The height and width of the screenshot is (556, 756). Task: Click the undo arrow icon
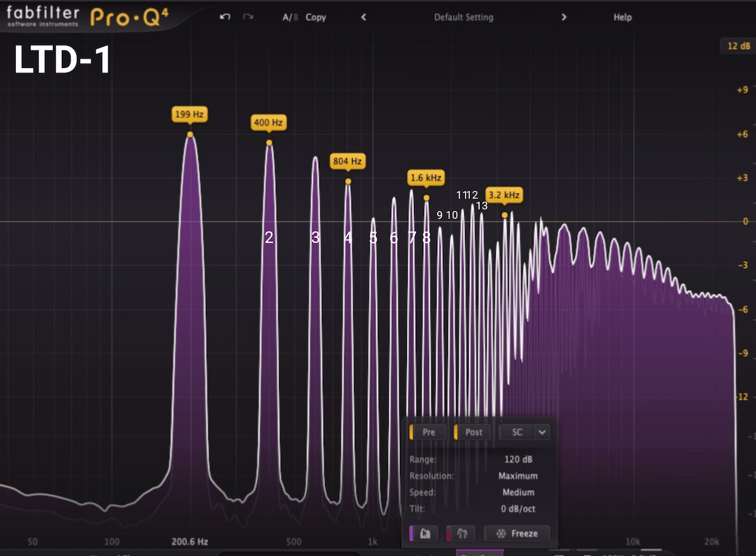pyautogui.click(x=225, y=17)
